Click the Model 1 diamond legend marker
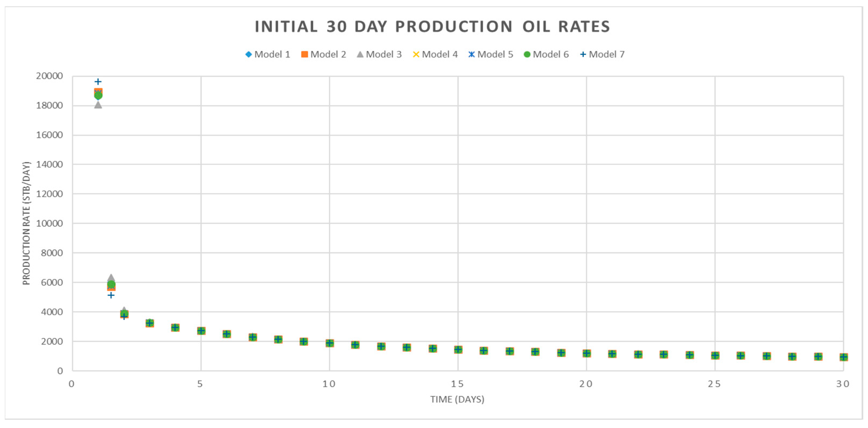 (x=249, y=54)
